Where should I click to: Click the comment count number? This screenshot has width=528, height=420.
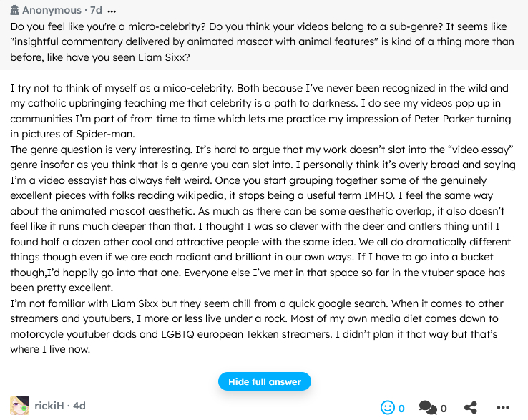(444, 409)
